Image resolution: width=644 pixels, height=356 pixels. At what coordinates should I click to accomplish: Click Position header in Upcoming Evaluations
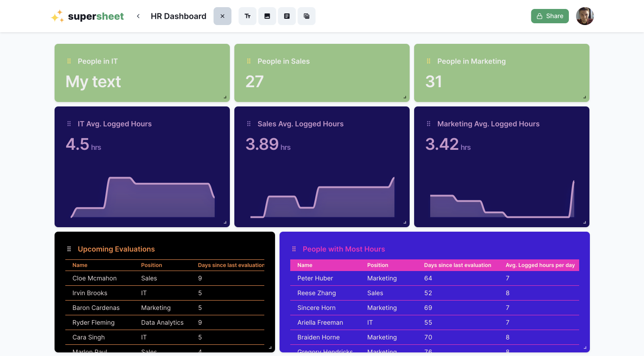tap(152, 265)
